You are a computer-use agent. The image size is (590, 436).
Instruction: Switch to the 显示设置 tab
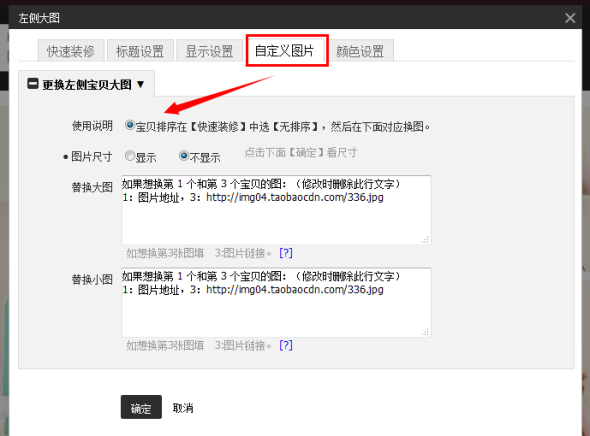tap(209, 50)
